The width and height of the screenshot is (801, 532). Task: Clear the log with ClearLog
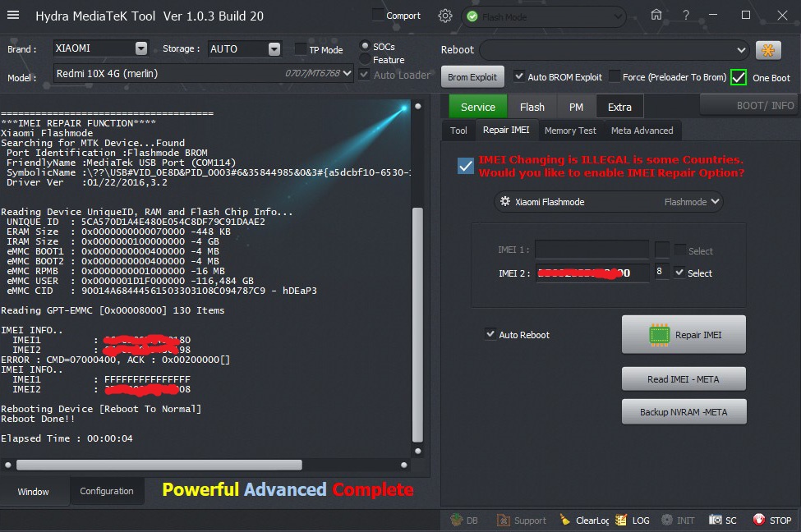(584, 521)
